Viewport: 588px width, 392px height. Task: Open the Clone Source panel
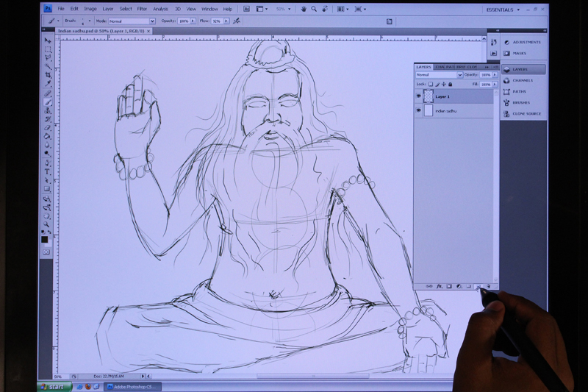tap(525, 113)
